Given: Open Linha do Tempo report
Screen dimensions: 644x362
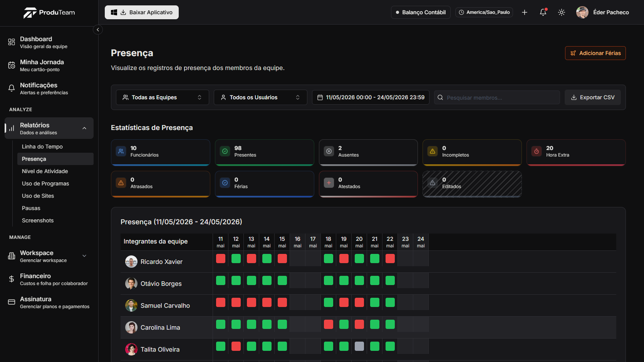Looking at the screenshot, I should click(55, 147).
